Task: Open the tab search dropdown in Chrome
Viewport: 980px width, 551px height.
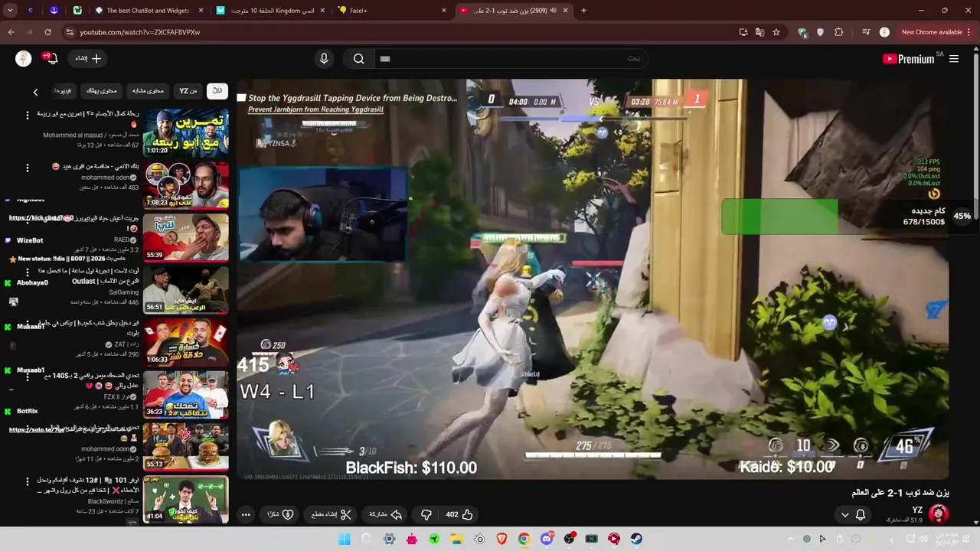Action: 10,11
